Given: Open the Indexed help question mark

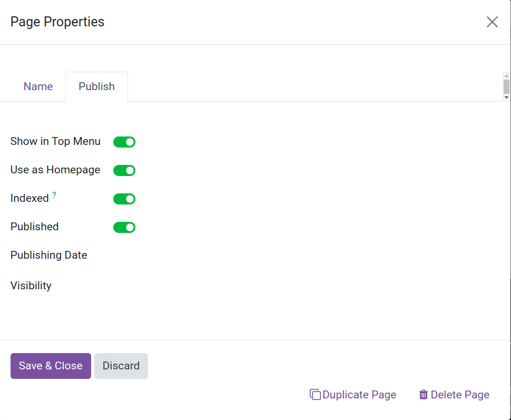Looking at the screenshot, I should click(54, 196).
